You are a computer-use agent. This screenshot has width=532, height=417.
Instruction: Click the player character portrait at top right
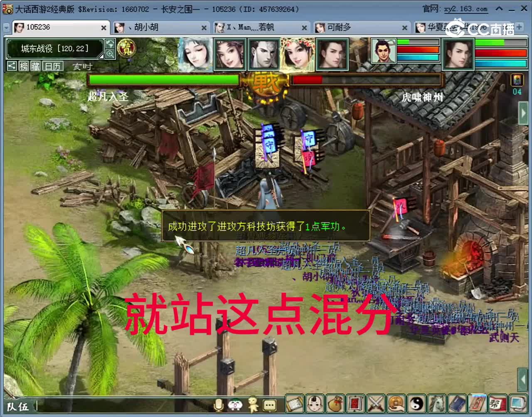pyautogui.click(x=458, y=54)
